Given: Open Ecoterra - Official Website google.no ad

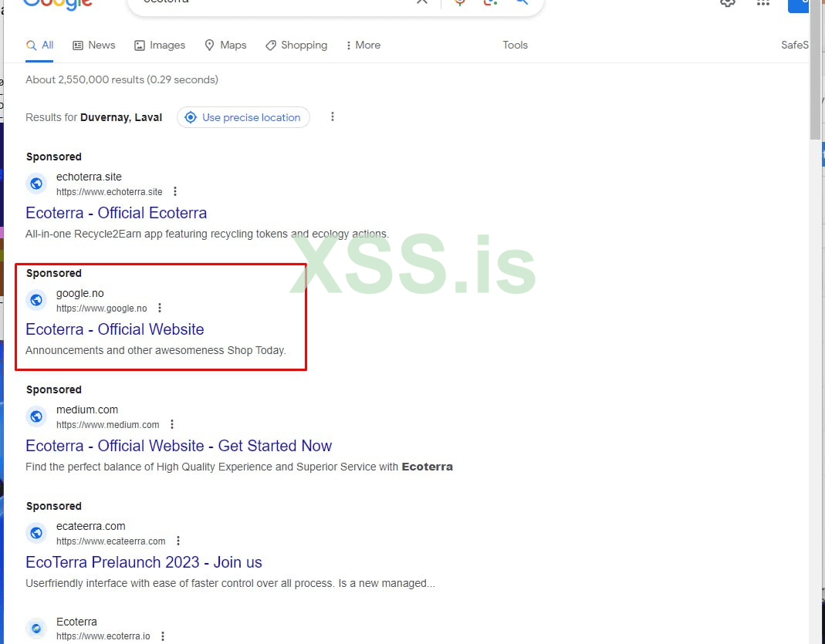Looking at the screenshot, I should [115, 329].
